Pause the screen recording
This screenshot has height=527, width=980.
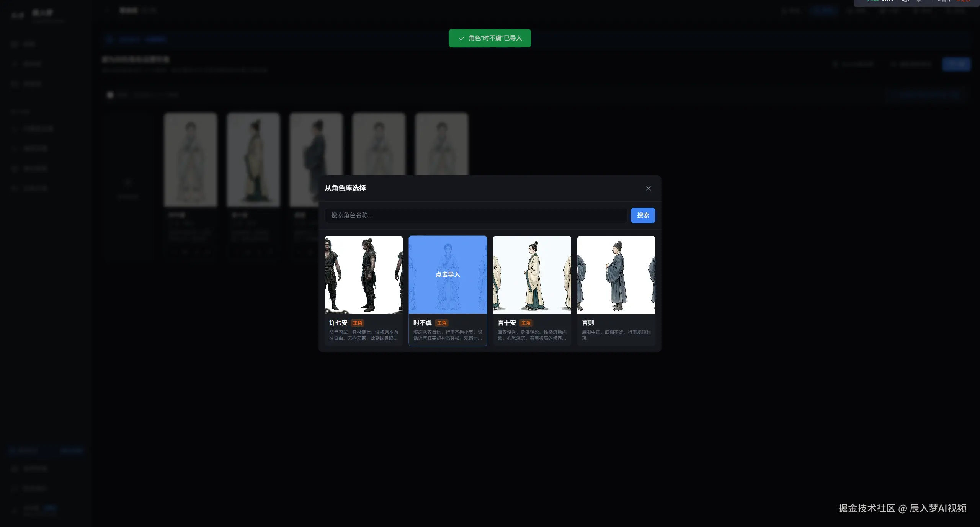(x=944, y=1)
